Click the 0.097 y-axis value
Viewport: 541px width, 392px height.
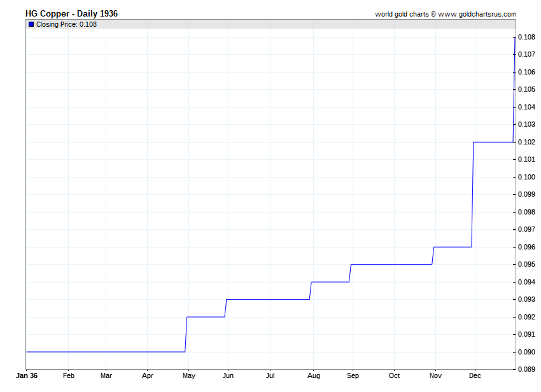coord(526,229)
